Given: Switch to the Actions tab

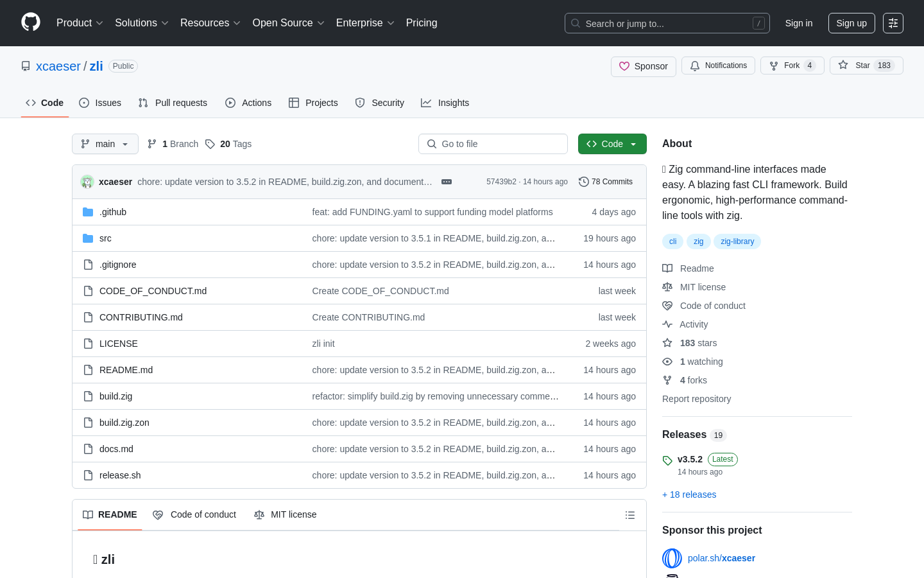Looking at the screenshot, I should [248, 103].
